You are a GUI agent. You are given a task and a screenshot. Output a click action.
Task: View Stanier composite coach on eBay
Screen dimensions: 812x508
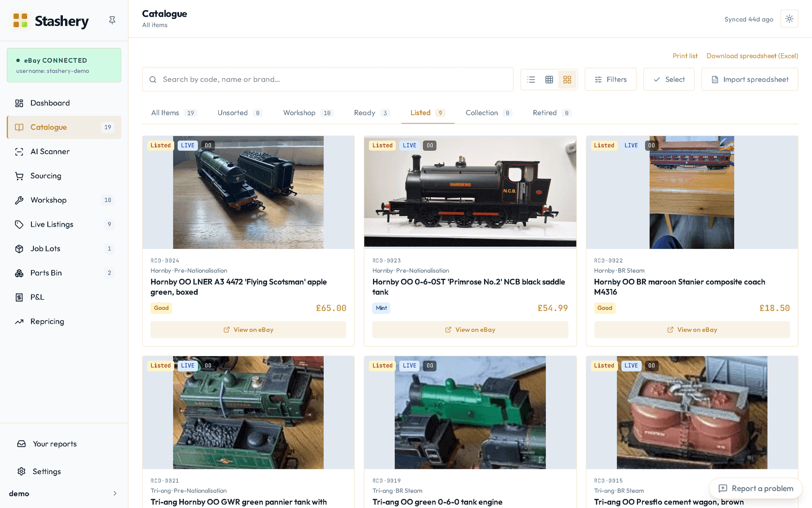click(692, 330)
